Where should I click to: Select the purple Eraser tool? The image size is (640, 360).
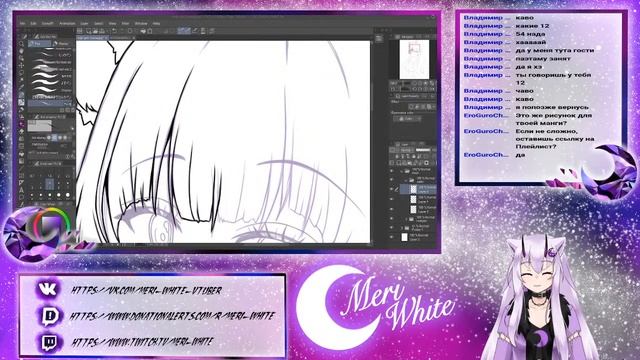coord(21,124)
